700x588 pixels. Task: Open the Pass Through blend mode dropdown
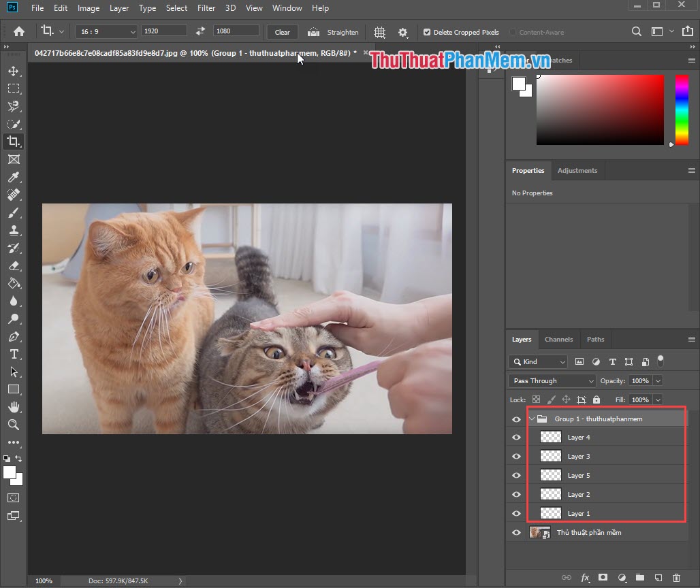552,380
